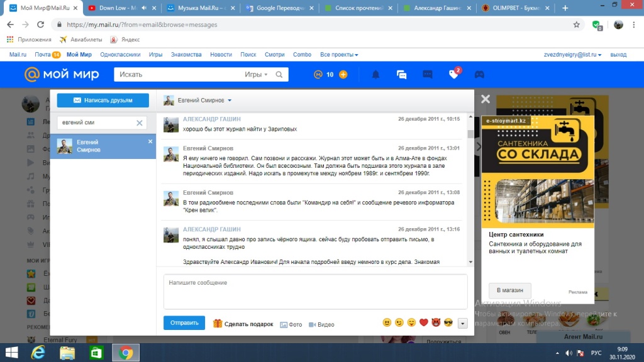Open notifications bell icon
This screenshot has height=362, width=644.
(x=375, y=74)
